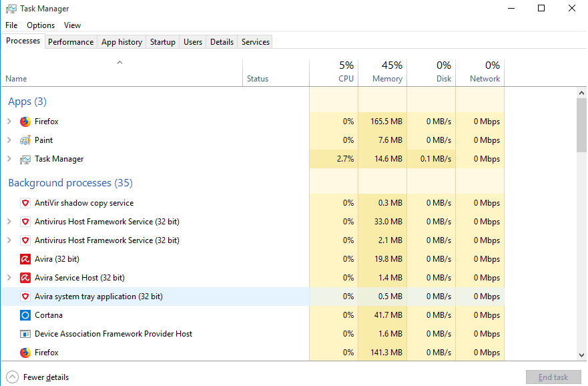
Task: Select the Processes tab
Action: point(23,41)
